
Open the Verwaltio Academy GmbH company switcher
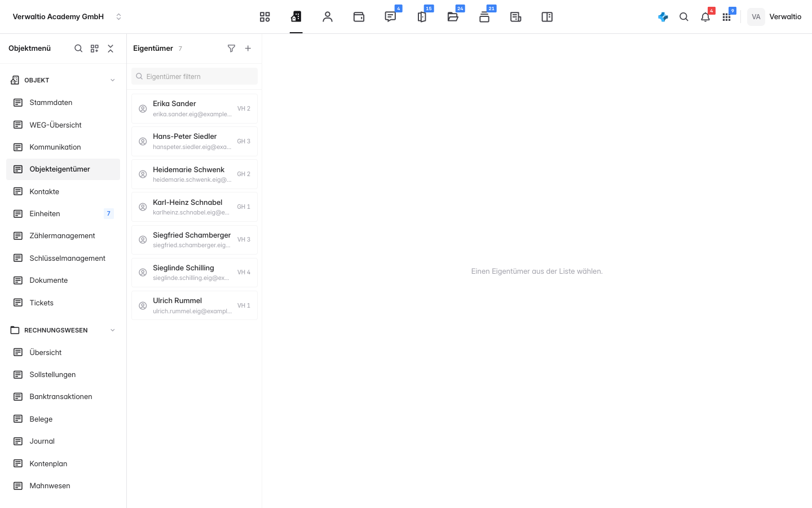point(67,17)
